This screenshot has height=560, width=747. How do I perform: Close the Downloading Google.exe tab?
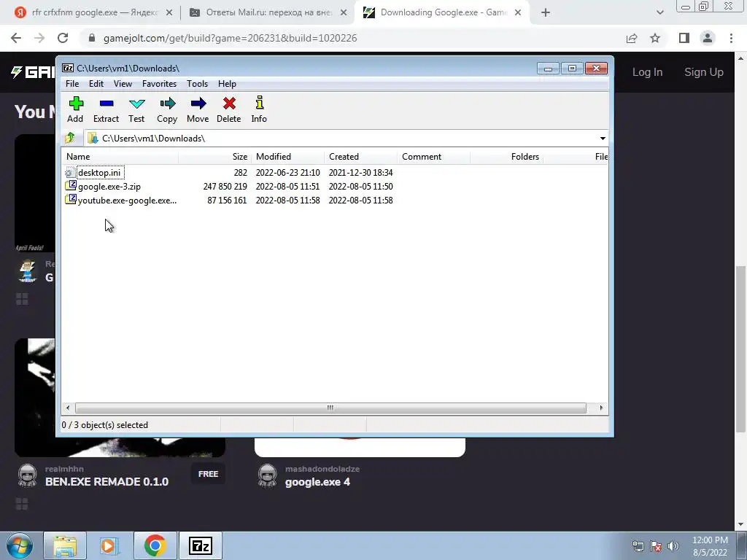pos(518,13)
